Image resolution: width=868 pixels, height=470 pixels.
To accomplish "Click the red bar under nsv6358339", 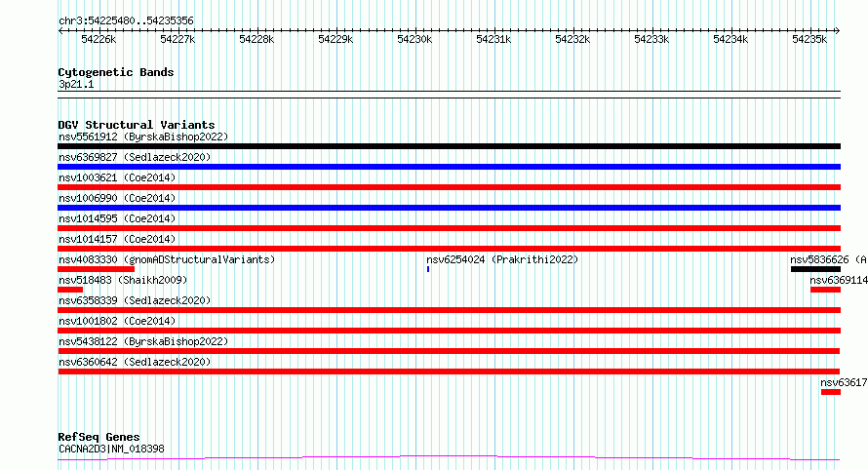I will (x=449, y=310).
